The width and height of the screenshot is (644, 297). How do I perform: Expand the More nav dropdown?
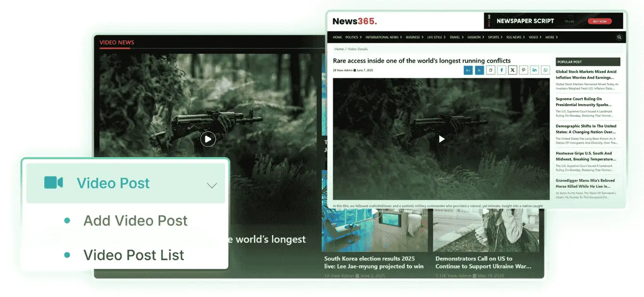[x=551, y=37]
